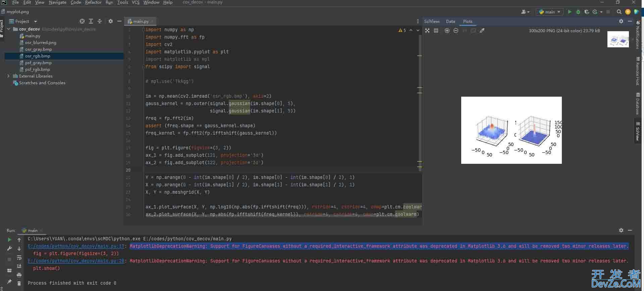Expand External Libraries node
Screen dimensions: 644x291
(9, 76)
